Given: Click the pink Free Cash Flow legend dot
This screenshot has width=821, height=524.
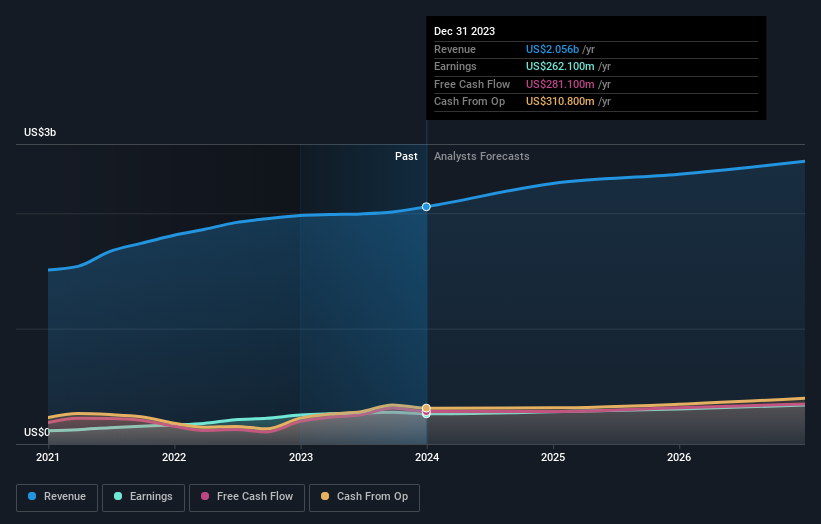Looking at the screenshot, I should tap(205, 496).
